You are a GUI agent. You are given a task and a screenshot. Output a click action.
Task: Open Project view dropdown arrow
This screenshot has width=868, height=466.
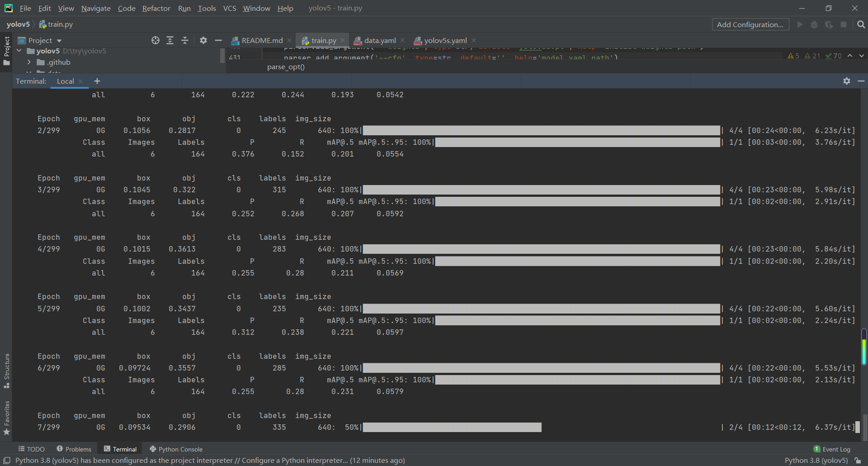click(x=59, y=41)
